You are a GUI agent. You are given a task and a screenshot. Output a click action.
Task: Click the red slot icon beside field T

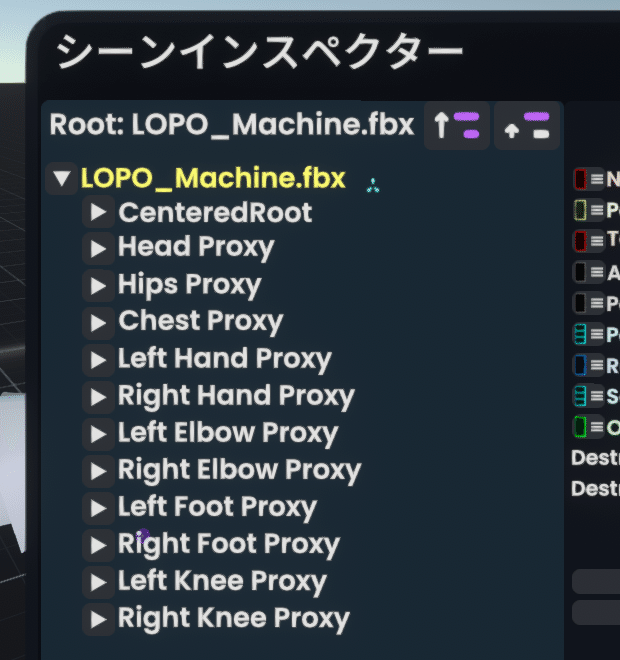(580, 240)
